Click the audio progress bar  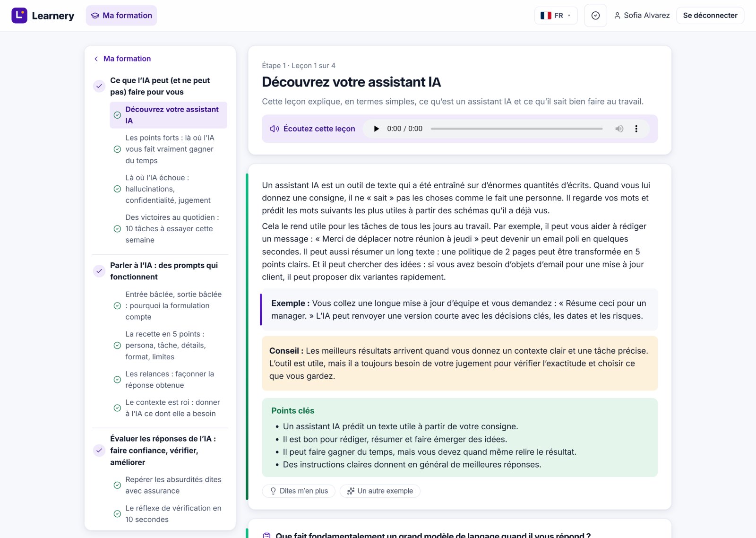point(516,129)
